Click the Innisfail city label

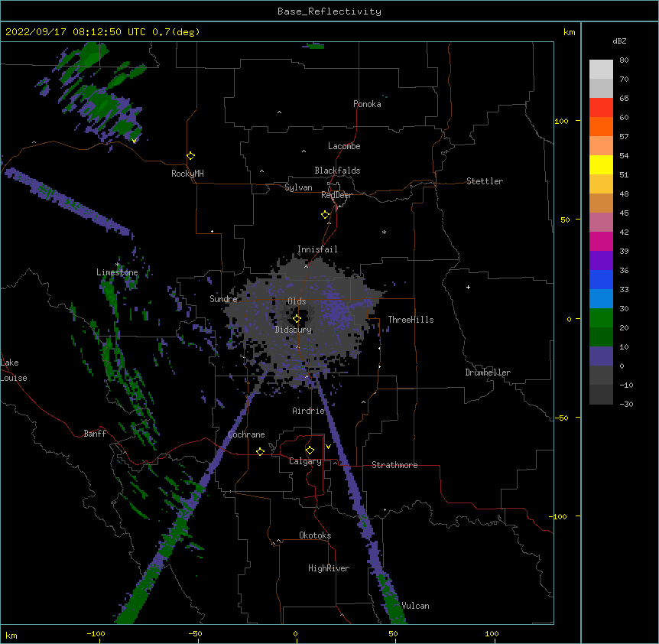pyautogui.click(x=317, y=249)
